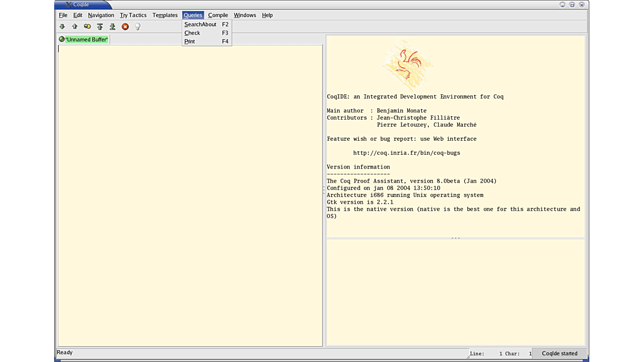The image size is (644, 362).
Task: Click the horizontal pane divider handle on the right
Action: [456, 238]
